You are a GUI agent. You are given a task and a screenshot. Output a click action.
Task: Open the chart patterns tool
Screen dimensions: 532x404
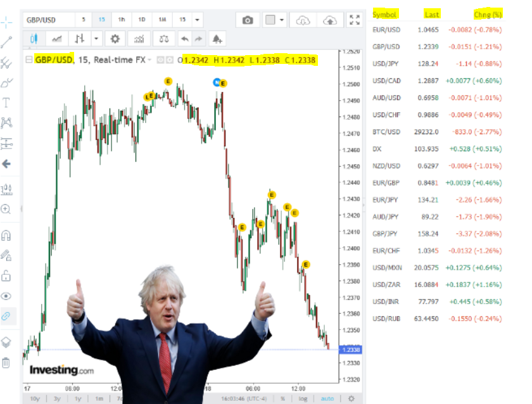(x=6, y=122)
